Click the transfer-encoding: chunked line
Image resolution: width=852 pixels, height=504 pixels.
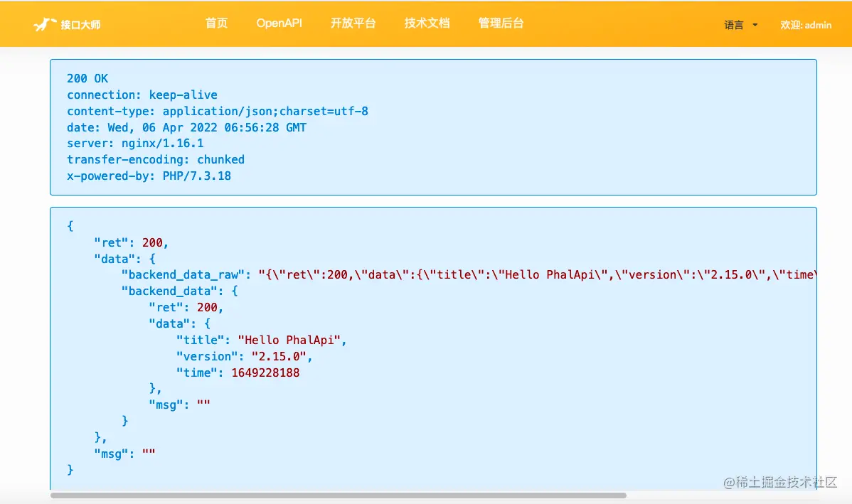pyautogui.click(x=156, y=160)
